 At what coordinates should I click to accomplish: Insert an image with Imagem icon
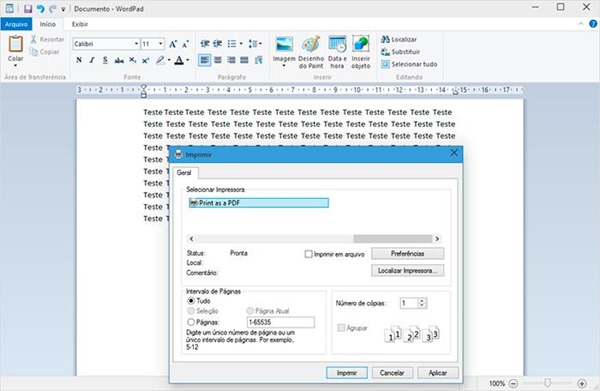click(x=284, y=44)
